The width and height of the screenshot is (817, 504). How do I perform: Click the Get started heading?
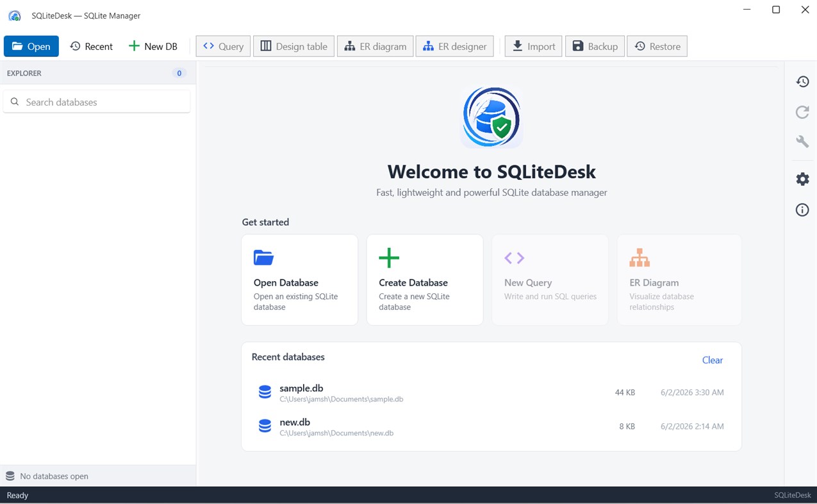[265, 222]
